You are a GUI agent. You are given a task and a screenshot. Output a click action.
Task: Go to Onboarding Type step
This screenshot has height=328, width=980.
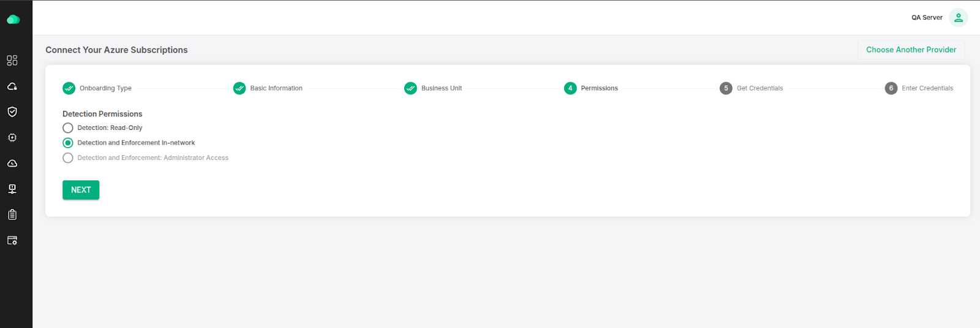[x=97, y=88]
